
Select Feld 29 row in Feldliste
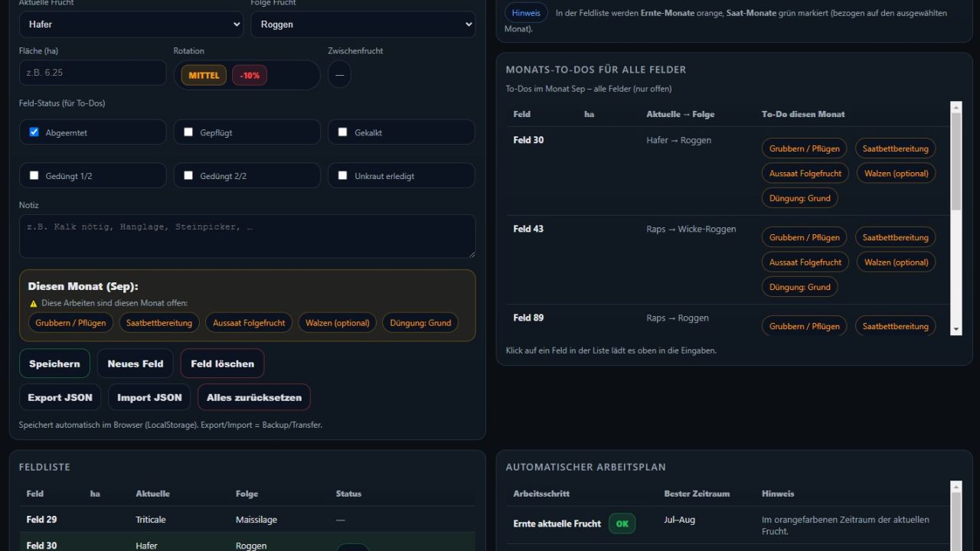(41, 520)
